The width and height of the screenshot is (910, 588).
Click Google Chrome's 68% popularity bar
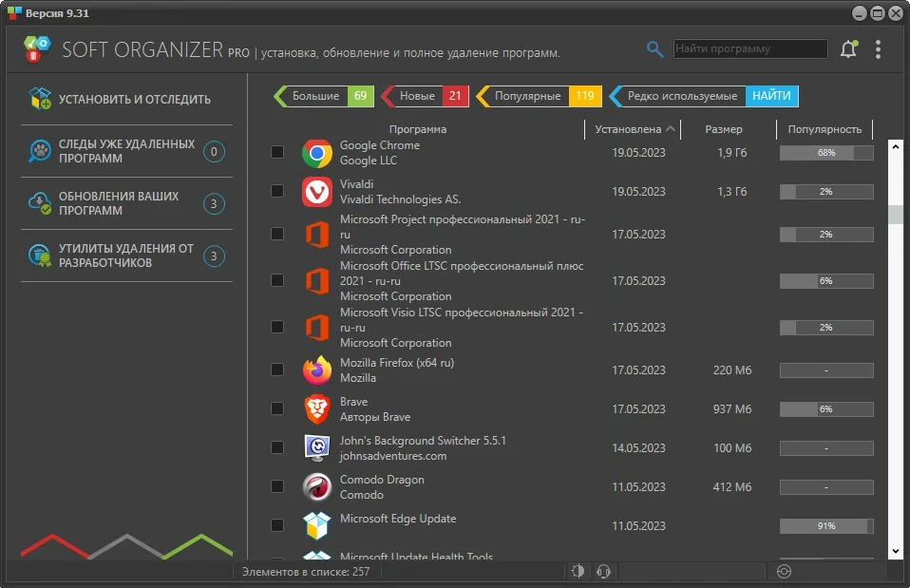point(826,153)
